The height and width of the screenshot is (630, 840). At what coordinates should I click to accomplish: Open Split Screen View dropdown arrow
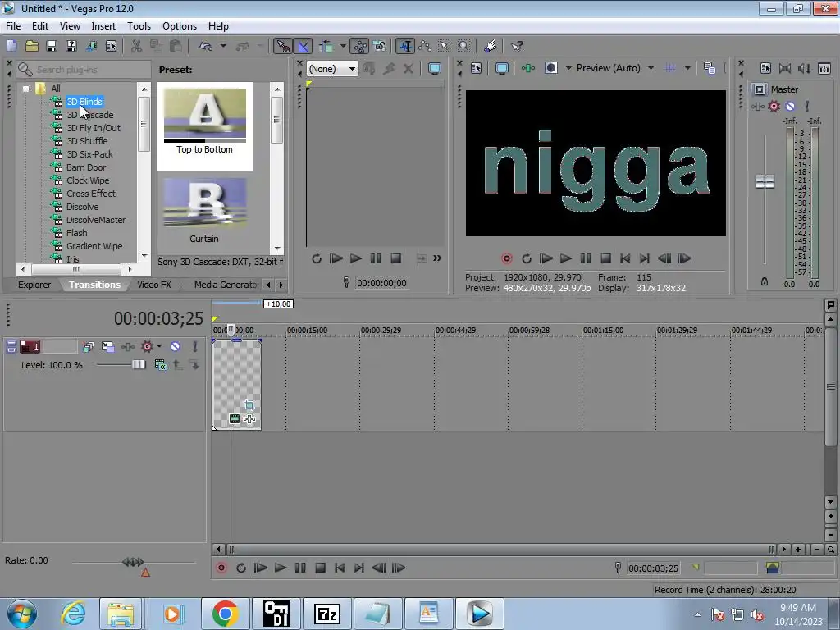568,68
